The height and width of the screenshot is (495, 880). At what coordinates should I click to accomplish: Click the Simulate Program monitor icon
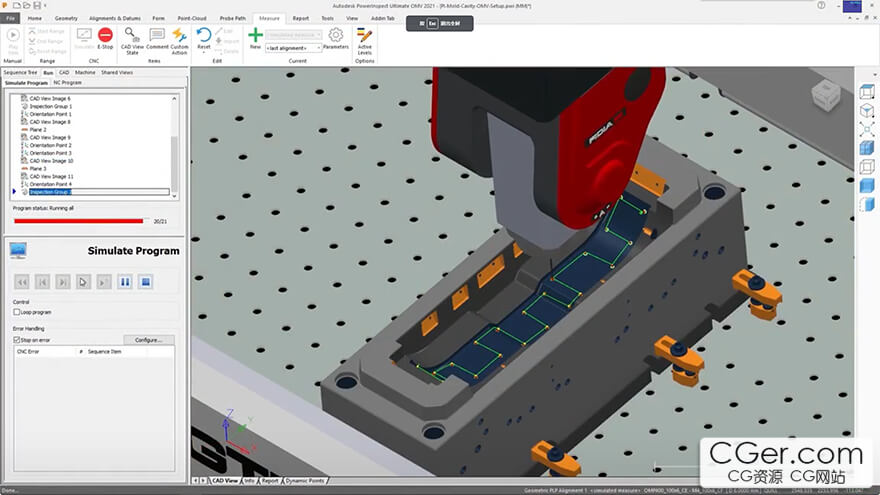coord(18,250)
